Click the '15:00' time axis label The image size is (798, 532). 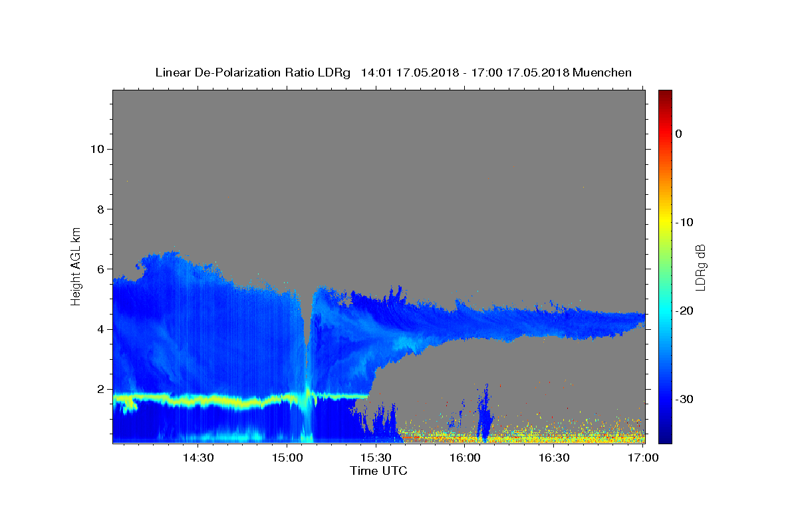click(287, 458)
